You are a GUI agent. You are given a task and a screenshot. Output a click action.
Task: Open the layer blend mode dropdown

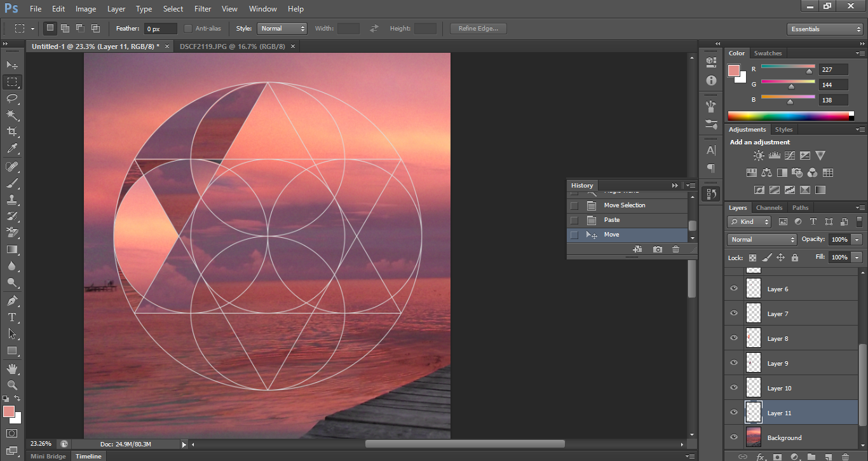coord(762,240)
